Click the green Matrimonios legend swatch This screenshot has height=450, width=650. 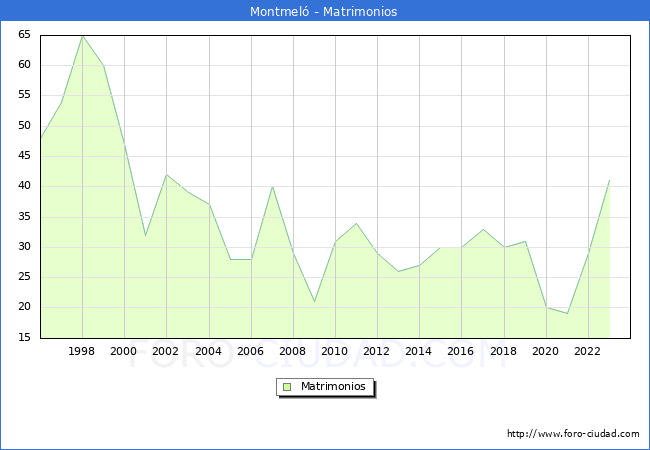point(287,387)
